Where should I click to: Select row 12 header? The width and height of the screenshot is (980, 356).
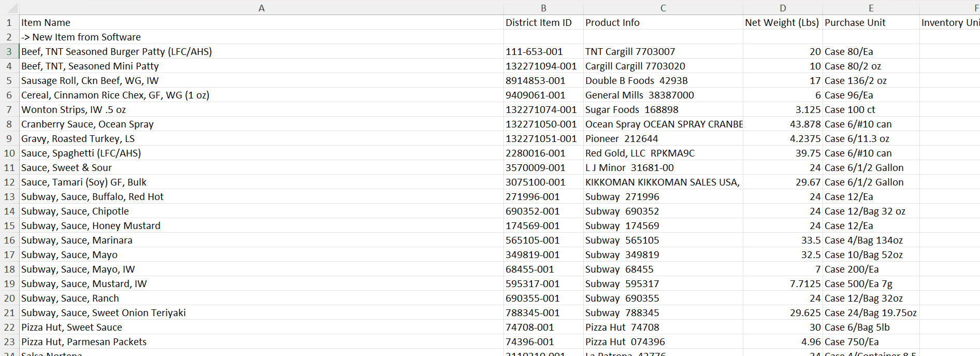click(x=9, y=182)
